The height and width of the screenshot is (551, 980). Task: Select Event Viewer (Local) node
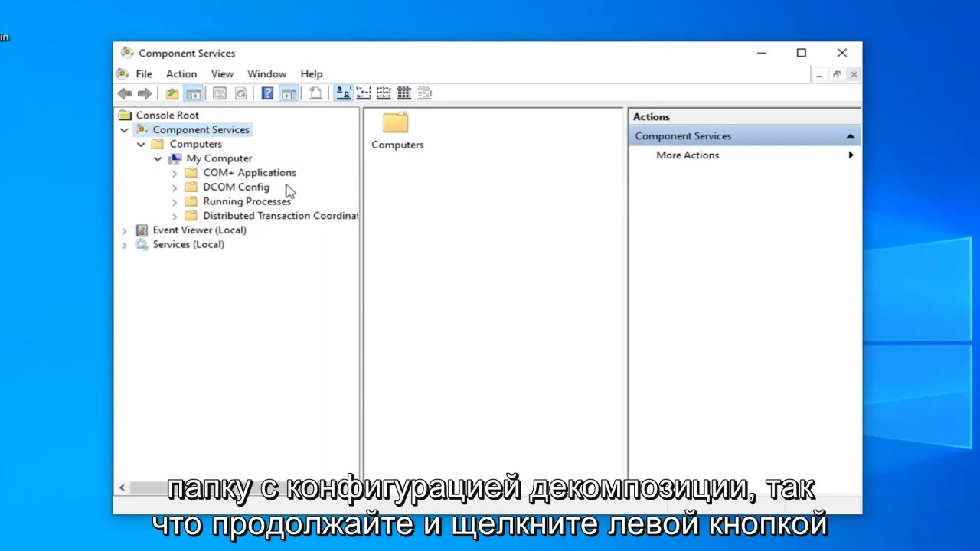(x=199, y=230)
